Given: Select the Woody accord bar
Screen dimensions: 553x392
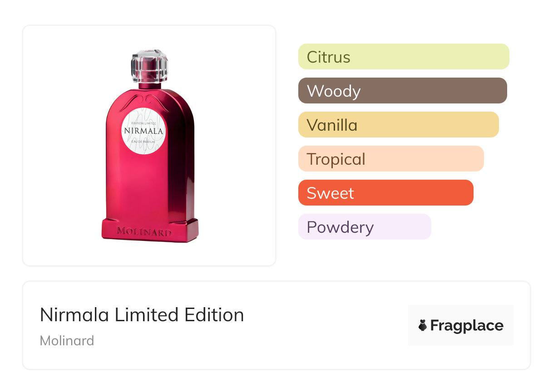Looking at the screenshot, I should [402, 91].
